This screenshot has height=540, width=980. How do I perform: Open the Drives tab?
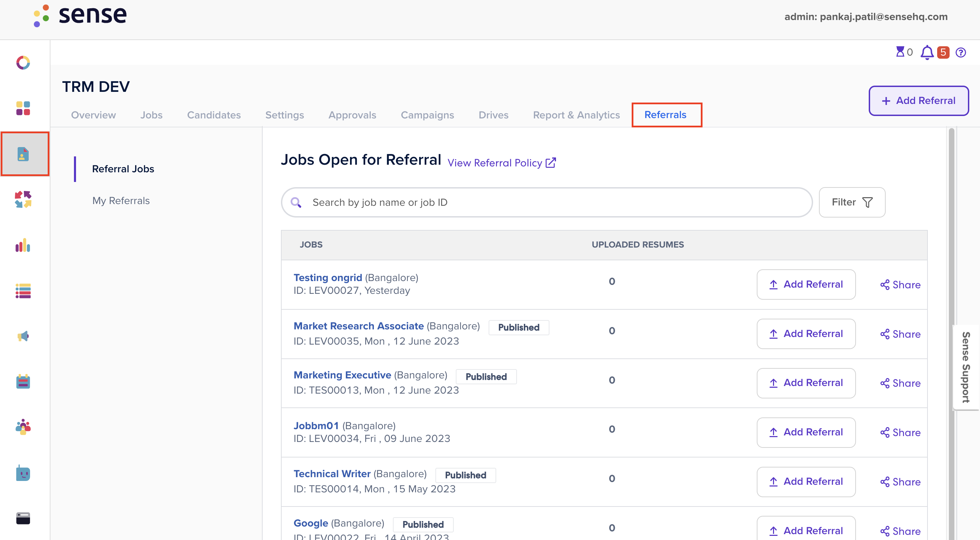[493, 115]
